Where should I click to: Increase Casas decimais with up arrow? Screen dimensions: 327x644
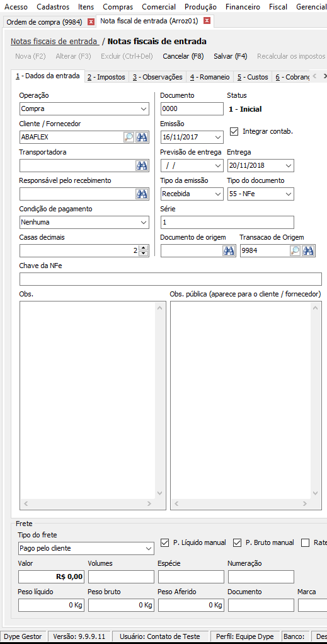[x=143, y=248]
